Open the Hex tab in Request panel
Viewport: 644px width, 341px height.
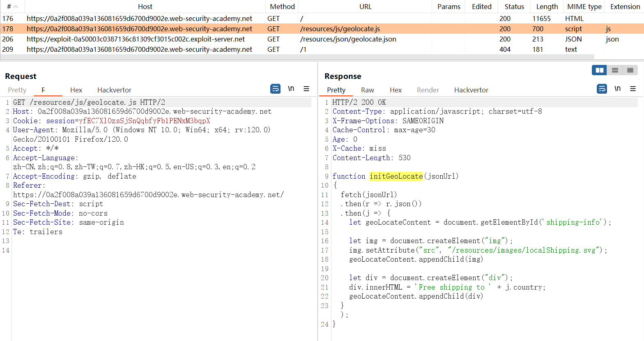pyautogui.click(x=76, y=90)
